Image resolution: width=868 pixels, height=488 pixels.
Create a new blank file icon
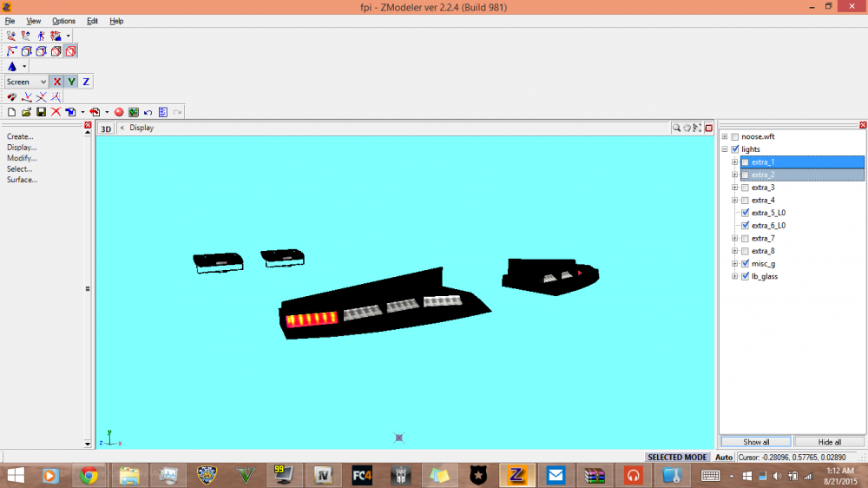[x=11, y=112]
